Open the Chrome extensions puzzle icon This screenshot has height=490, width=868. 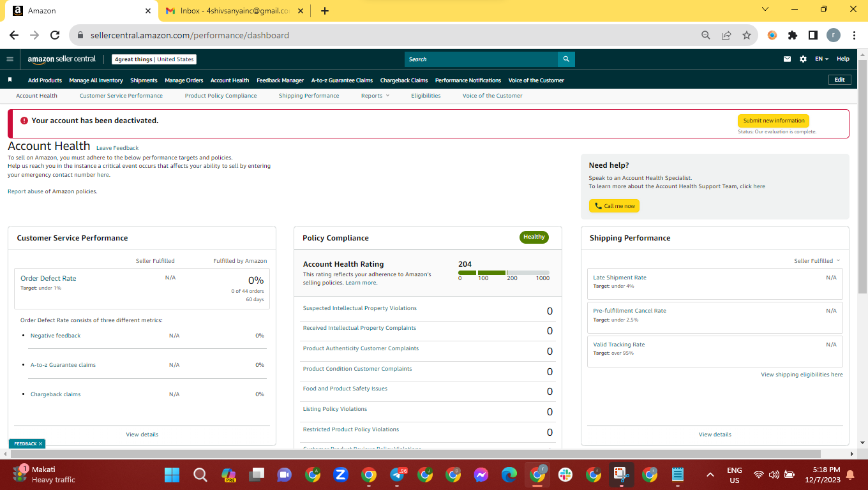pos(793,35)
